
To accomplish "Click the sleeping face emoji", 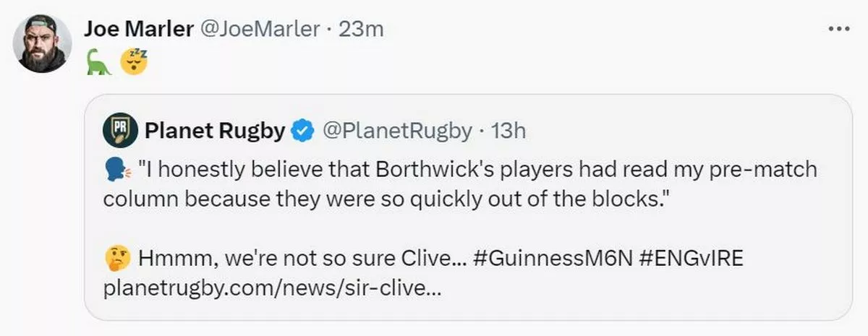I will [134, 63].
